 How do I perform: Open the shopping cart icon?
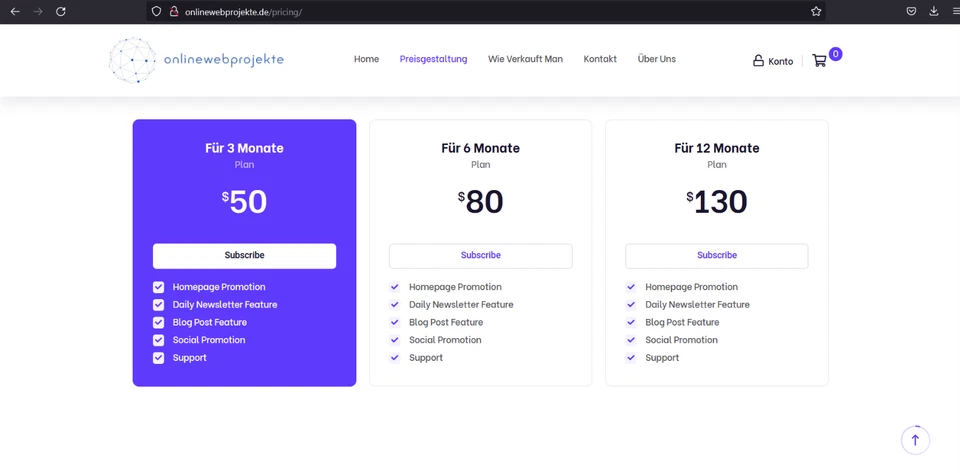pyautogui.click(x=820, y=60)
